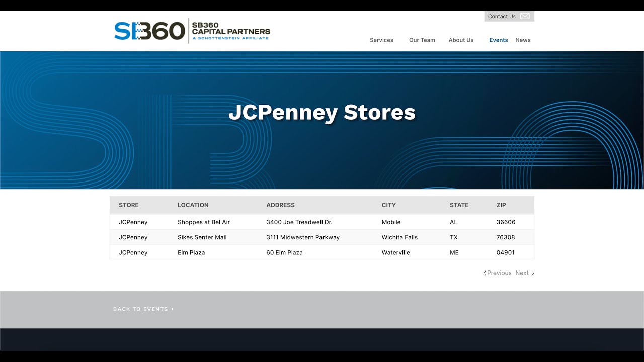
Task: Sort table by ADDRESS column header
Action: (x=280, y=205)
